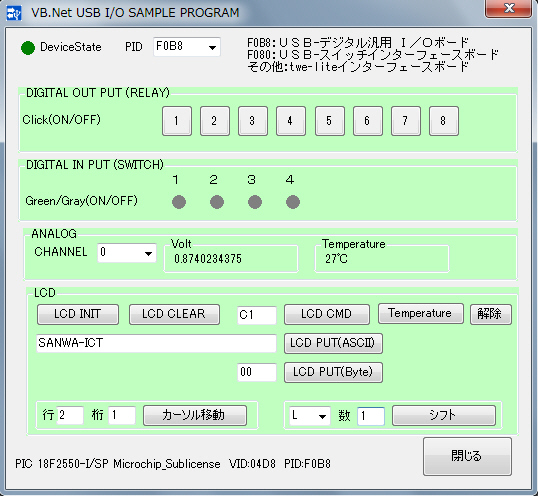Toggle relay output 8
The image size is (538, 496).
[x=444, y=121]
